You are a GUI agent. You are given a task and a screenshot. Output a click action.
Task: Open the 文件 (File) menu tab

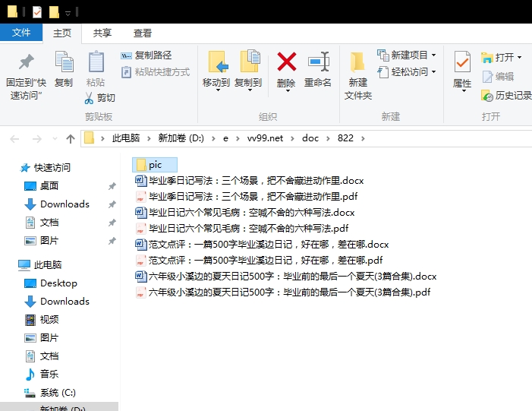tap(21, 33)
